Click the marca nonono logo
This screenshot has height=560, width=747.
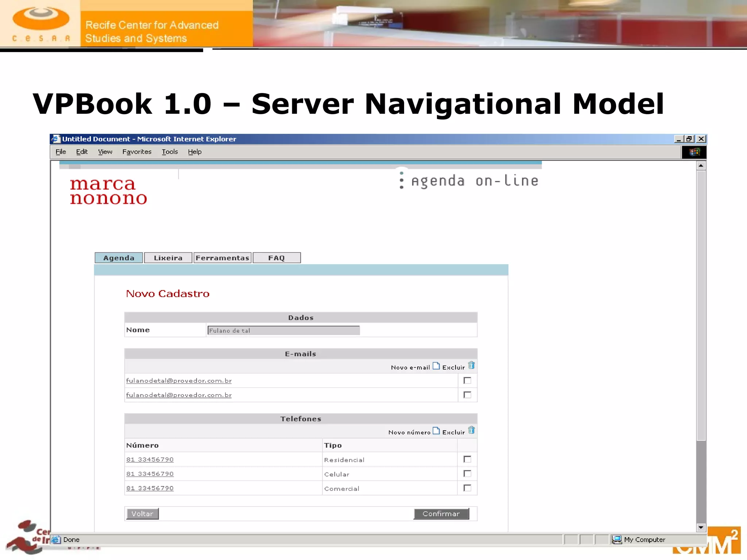[x=108, y=191]
